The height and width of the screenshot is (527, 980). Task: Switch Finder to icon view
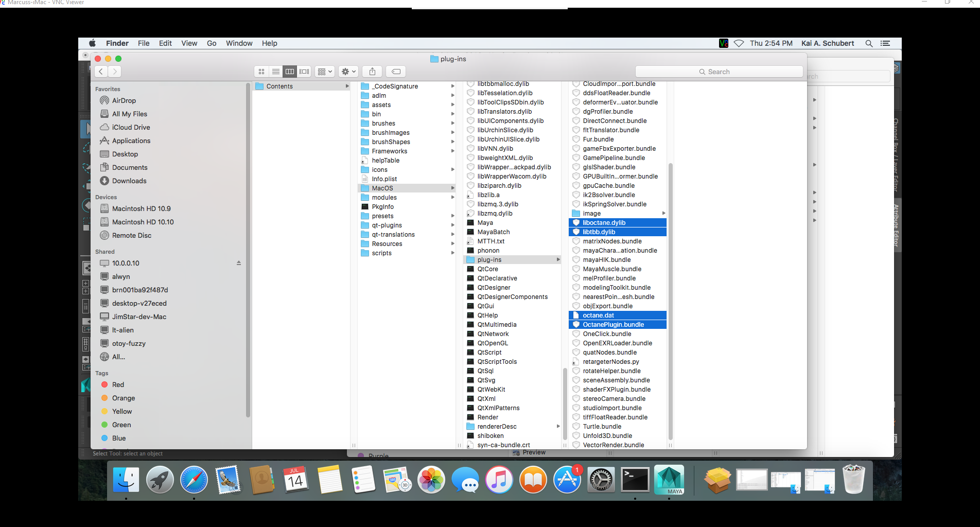(261, 72)
